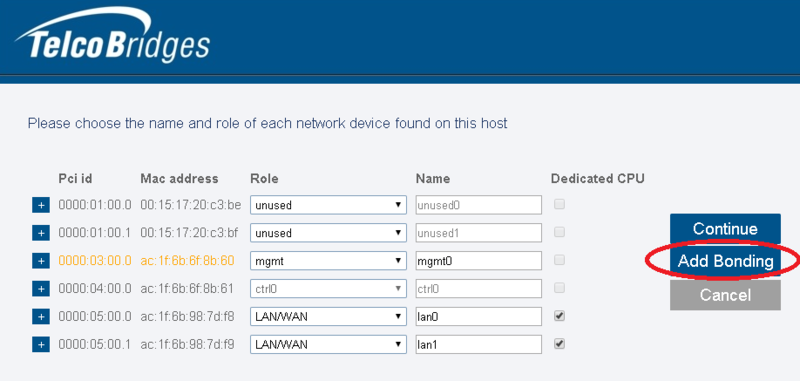Click the lan0 Name field
The width and height of the screenshot is (800, 381).
point(479,317)
